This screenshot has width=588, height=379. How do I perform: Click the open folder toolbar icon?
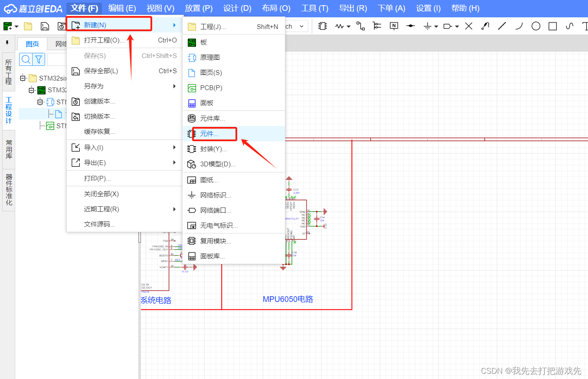point(28,26)
